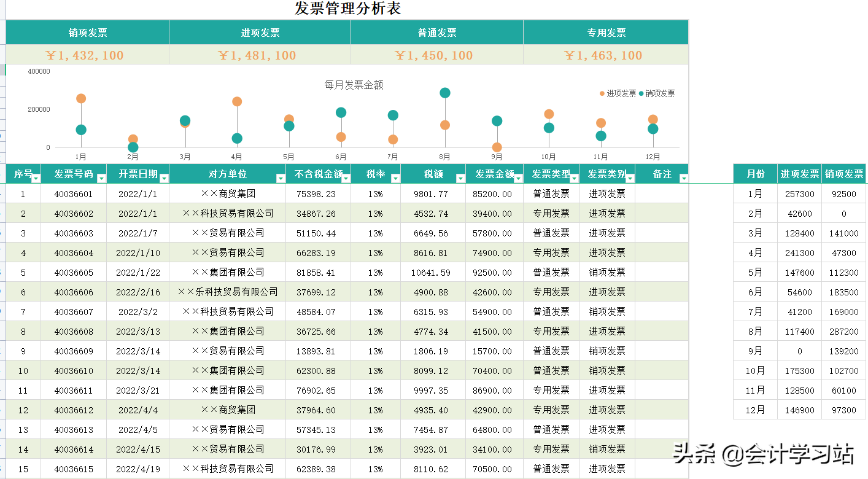Click the orange 1月 data point in chart
Image resolution: width=868 pixels, height=479 pixels.
point(80,98)
